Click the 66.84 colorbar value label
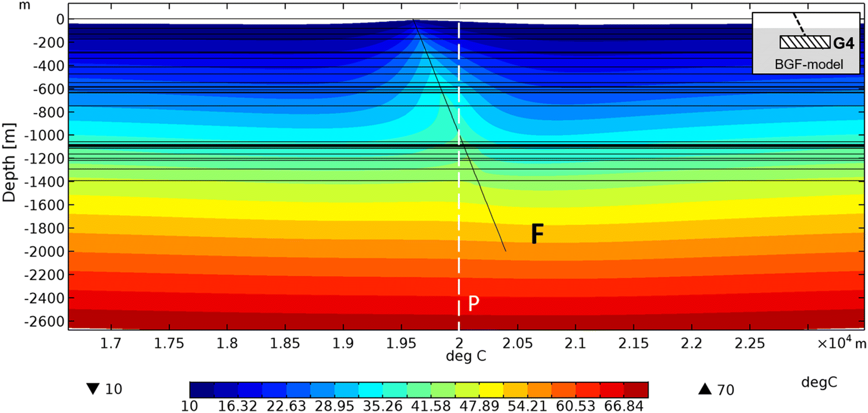Screen dimensions: 868x413 [x=623, y=406]
